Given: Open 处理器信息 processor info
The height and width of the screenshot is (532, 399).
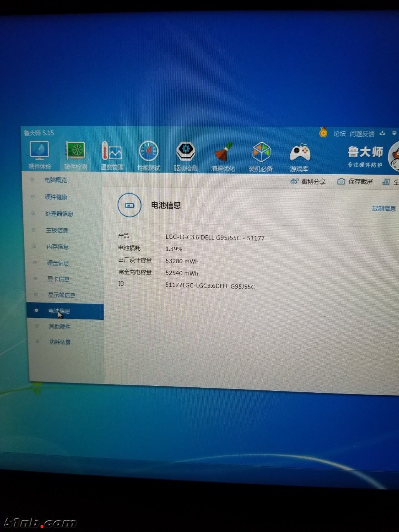Looking at the screenshot, I should coord(59,214).
